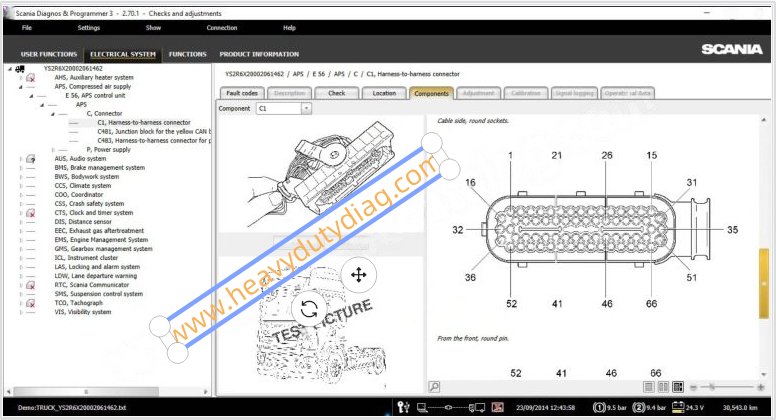The image size is (776, 420).
Task: Select the single-pane layout view icon
Action: pos(649,387)
